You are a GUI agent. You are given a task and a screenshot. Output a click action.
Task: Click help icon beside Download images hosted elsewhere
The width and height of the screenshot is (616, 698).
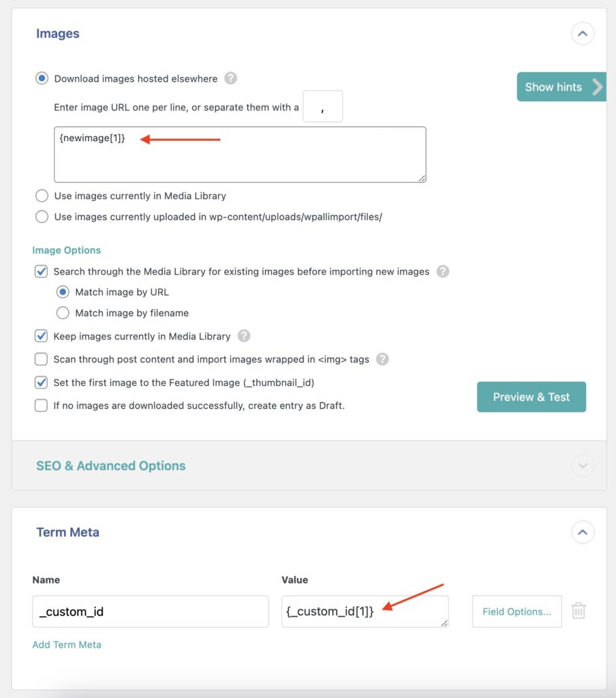(x=231, y=78)
